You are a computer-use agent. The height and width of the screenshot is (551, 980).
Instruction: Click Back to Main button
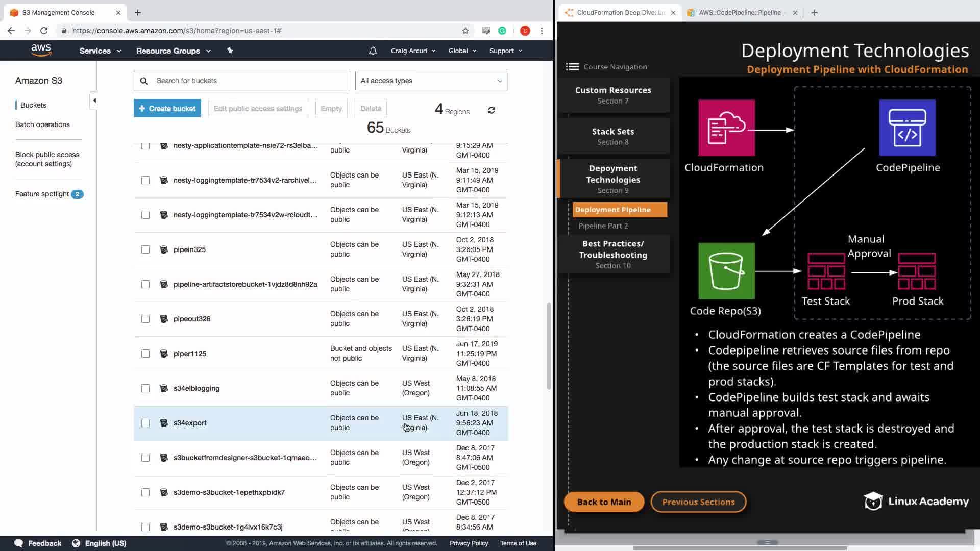(604, 502)
